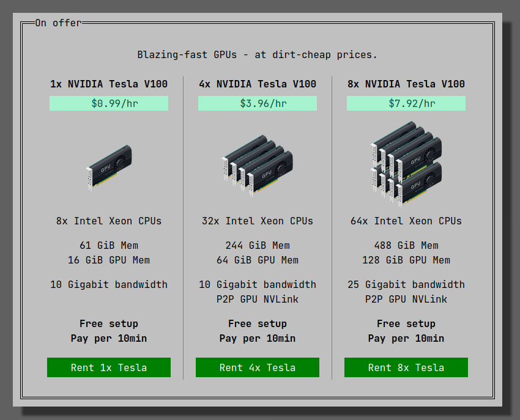Click the 8x NVIDIA Tesla V100 heading
The height and width of the screenshot is (420, 520).
pyautogui.click(x=406, y=84)
